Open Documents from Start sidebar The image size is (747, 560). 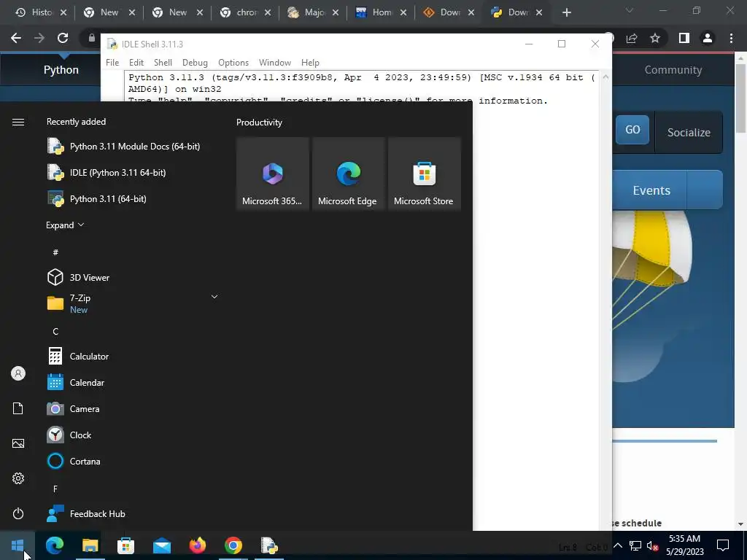[x=18, y=408]
